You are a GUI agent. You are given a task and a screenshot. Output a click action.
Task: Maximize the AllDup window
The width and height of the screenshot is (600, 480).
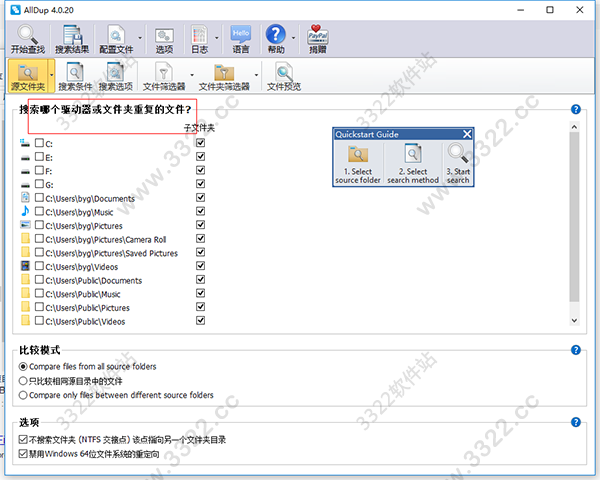pos(550,10)
